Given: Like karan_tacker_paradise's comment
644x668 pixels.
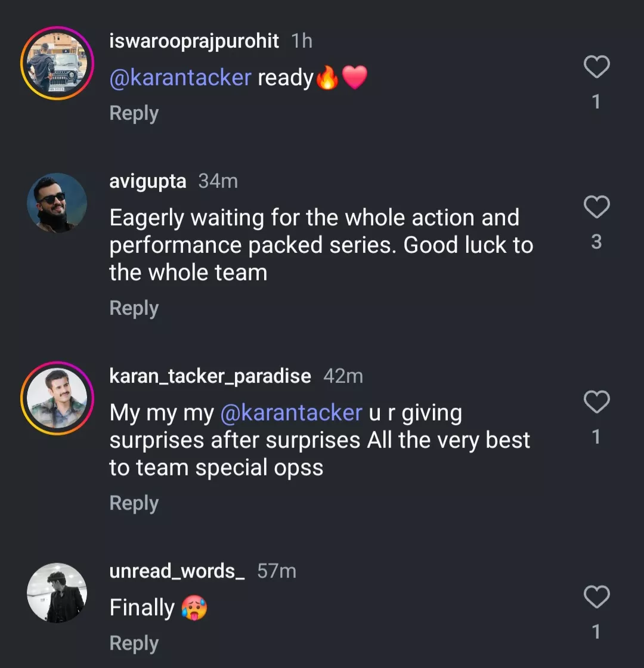Looking at the screenshot, I should [x=596, y=402].
